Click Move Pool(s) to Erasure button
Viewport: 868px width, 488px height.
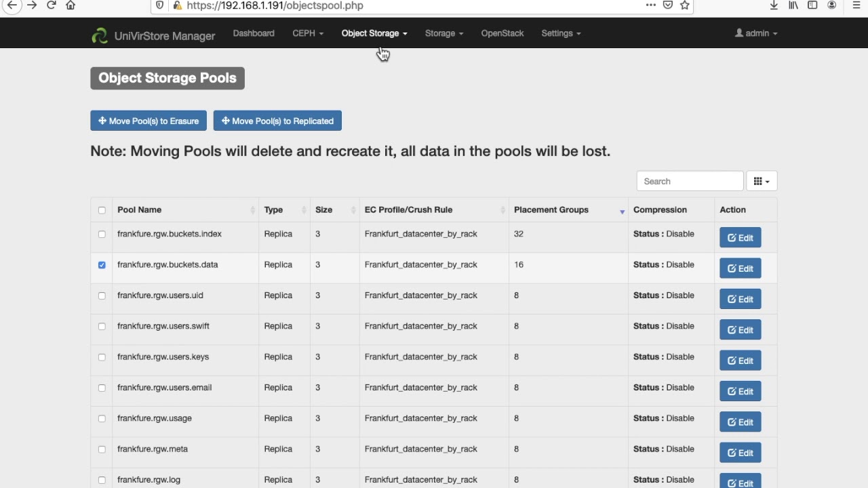coord(149,121)
